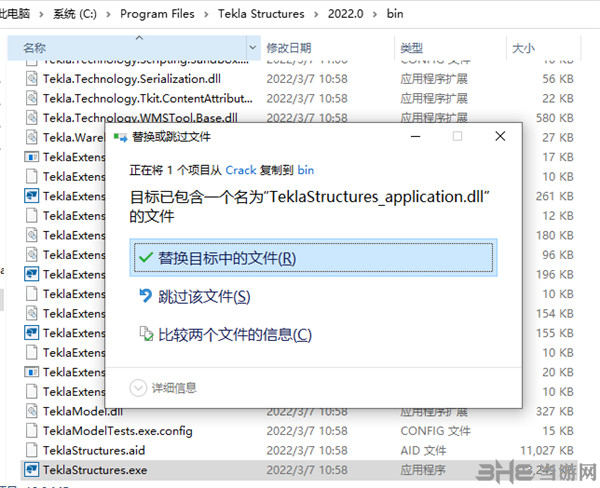Select icon of the 196 KB TeklaExtens file
Image resolution: width=600 pixels, height=488 pixels.
point(32,274)
